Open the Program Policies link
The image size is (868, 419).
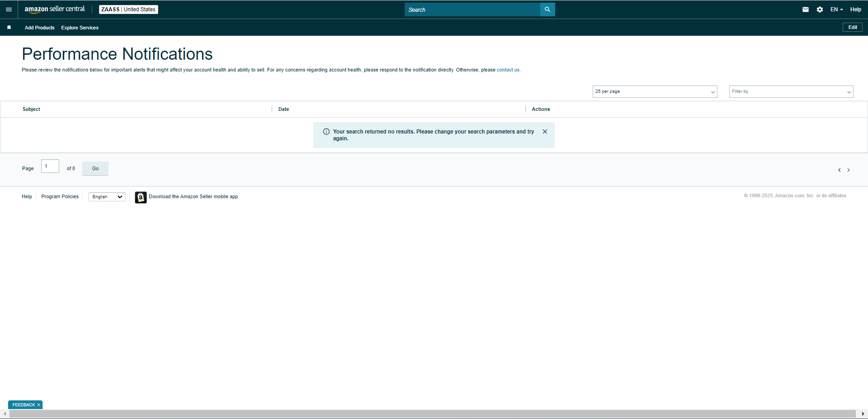click(x=60, y=197)
